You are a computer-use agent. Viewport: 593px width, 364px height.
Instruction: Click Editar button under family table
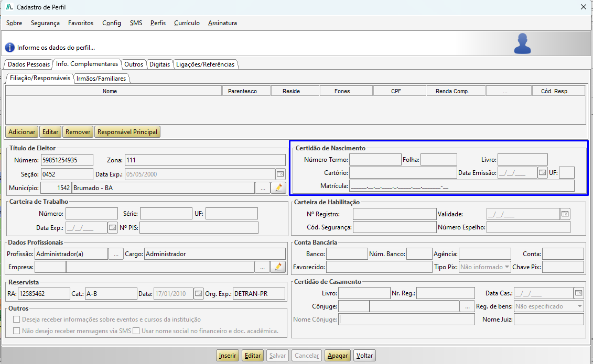pos(50,132)
